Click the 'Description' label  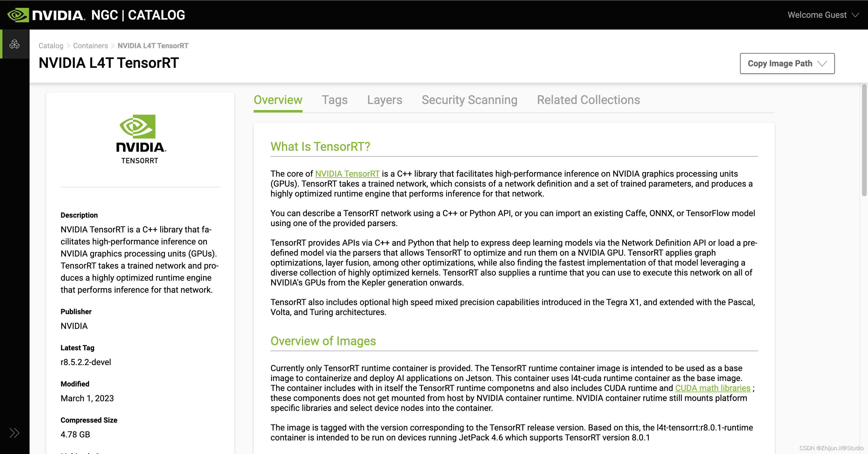79,215
